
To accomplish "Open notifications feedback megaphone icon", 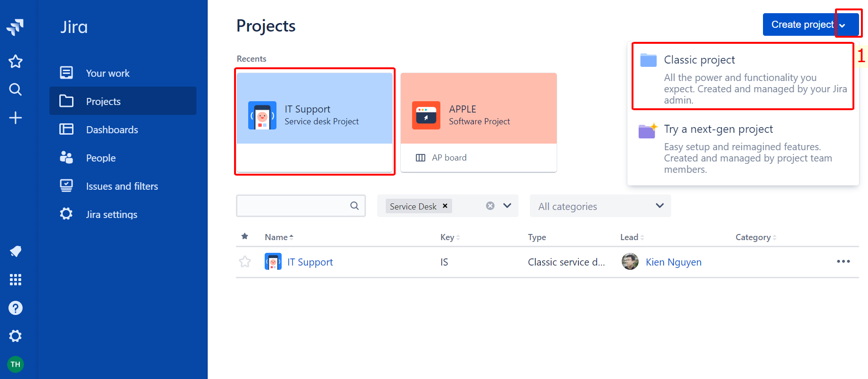I will point(16,251).
